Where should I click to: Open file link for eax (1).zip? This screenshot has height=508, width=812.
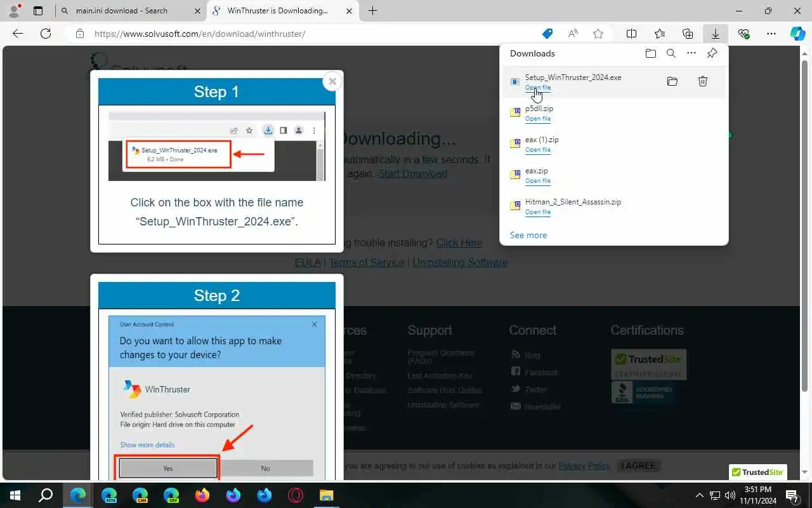(538, 150)
